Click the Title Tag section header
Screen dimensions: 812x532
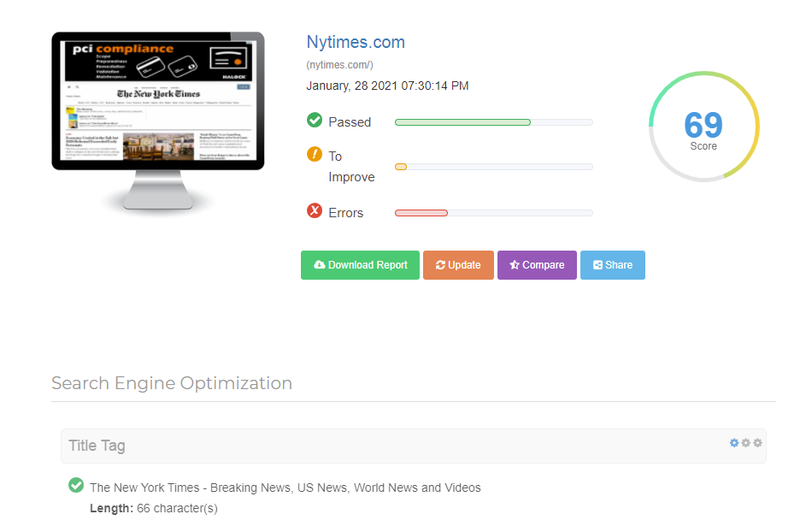pos(413,446)
